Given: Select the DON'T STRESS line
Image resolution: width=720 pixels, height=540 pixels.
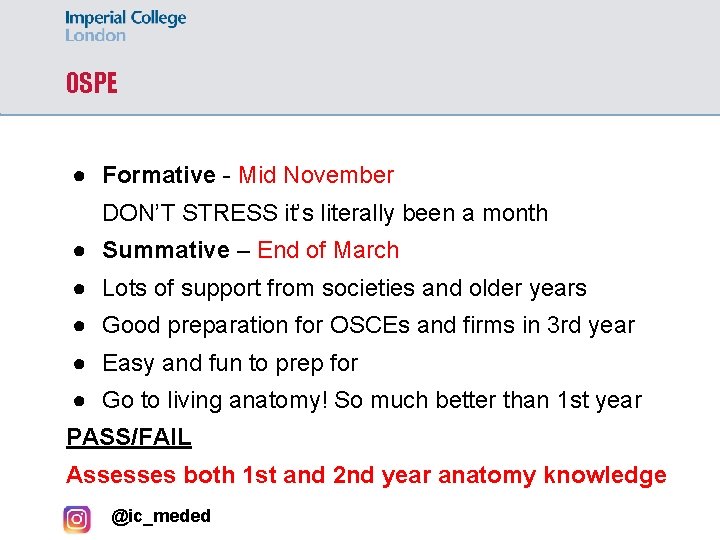Looking at the screenshot, I should point(325,213).
